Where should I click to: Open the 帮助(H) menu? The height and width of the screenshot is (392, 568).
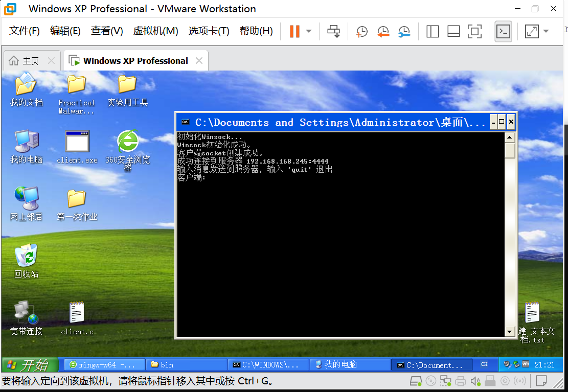click(x=256, y=31)
